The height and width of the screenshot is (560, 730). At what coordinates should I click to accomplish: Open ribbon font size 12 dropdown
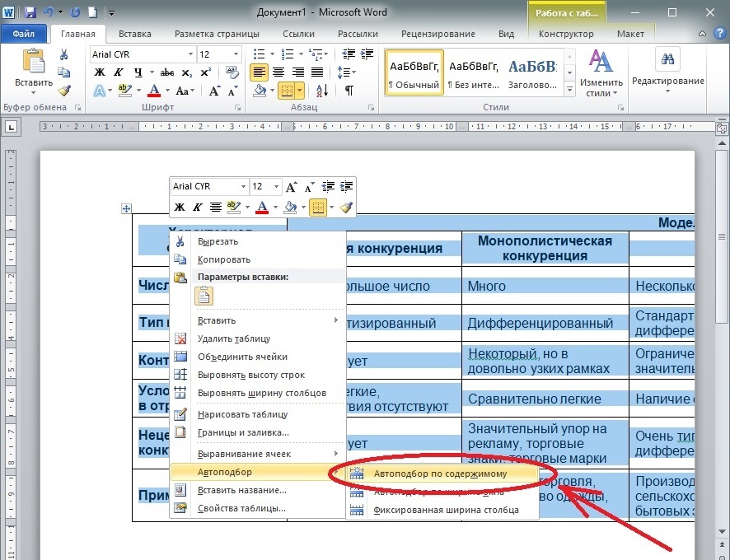[236, 54]
